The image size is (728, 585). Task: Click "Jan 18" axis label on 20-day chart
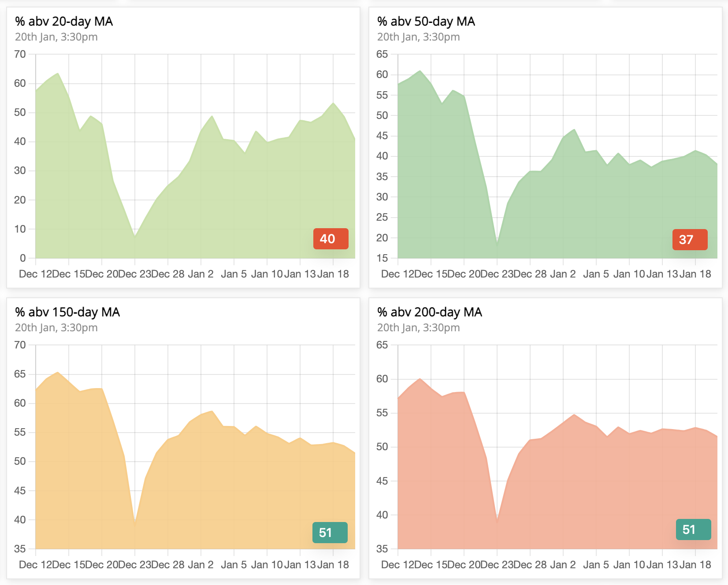coord(333,274)
